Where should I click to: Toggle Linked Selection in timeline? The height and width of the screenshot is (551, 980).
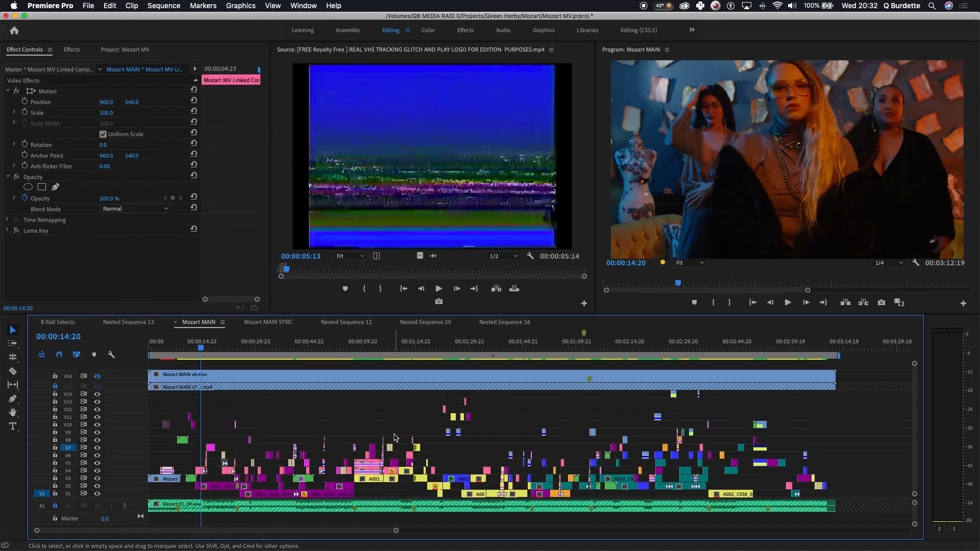click(77, 355)
